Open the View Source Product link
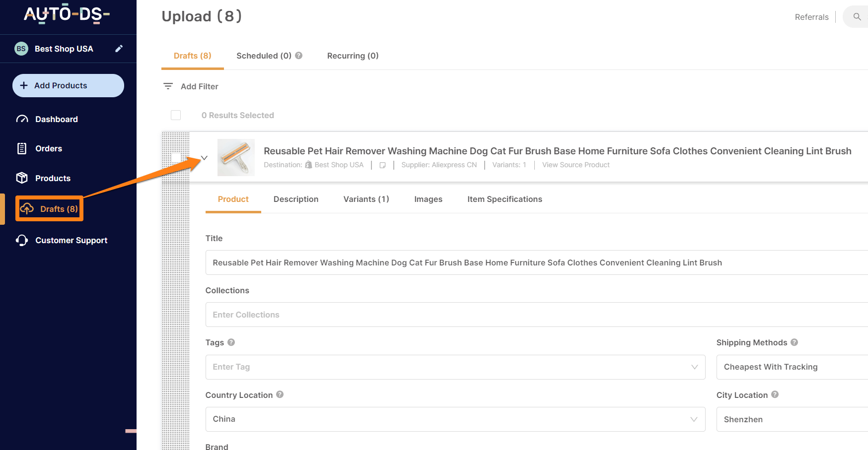This screenshot has width=868, height=450. (576, 165)
